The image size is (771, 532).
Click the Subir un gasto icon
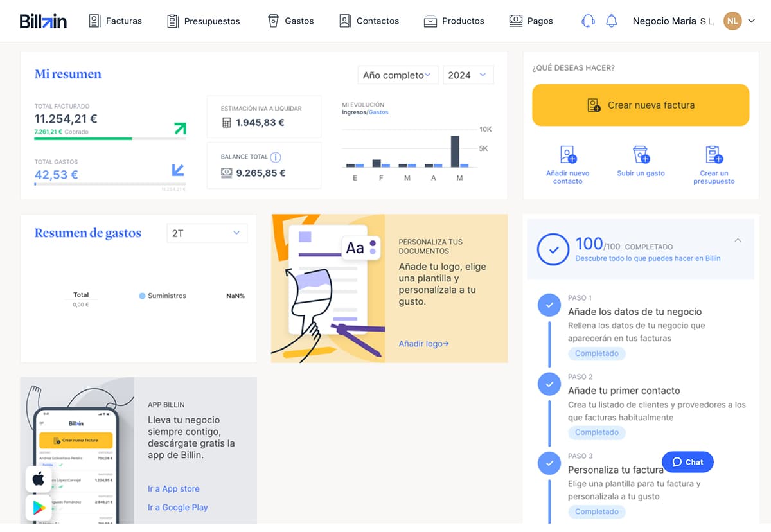click(641, 155)
